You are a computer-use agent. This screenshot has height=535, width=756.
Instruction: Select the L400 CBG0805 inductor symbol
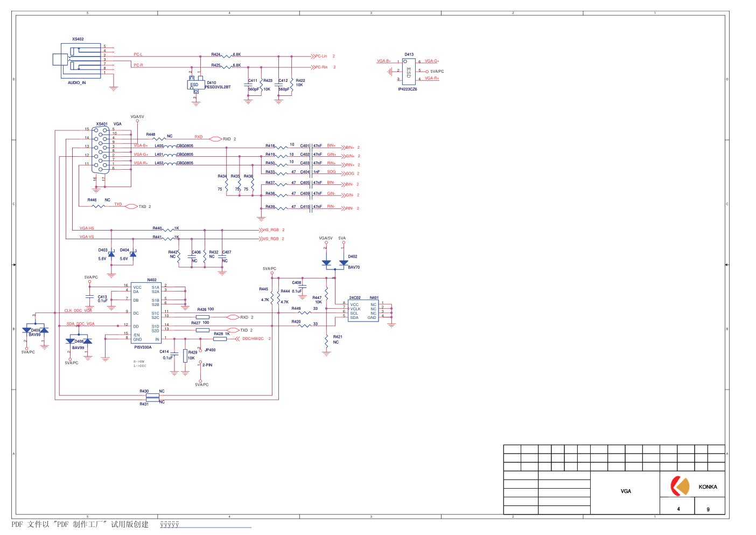[170, 146]
